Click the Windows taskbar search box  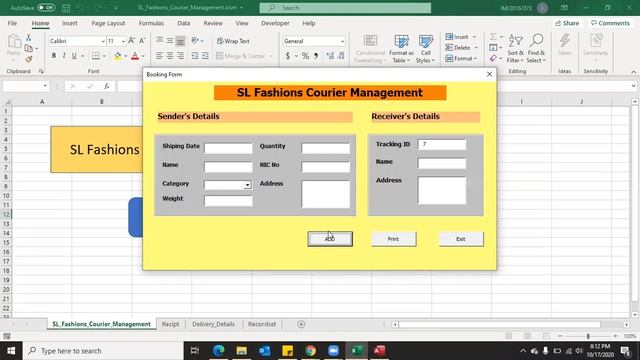[103, 351]
